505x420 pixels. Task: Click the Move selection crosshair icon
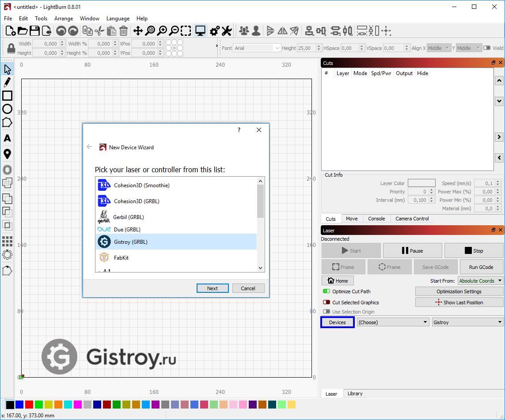139,30
